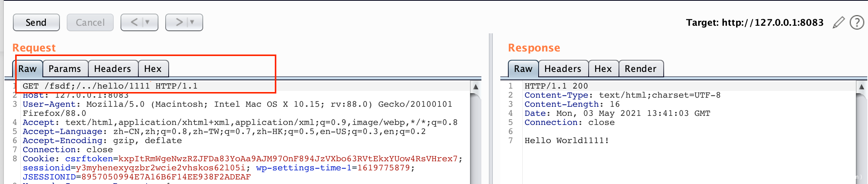Open the response Headers tab
This screenshot has height=184, width=868.
[563, 69]
